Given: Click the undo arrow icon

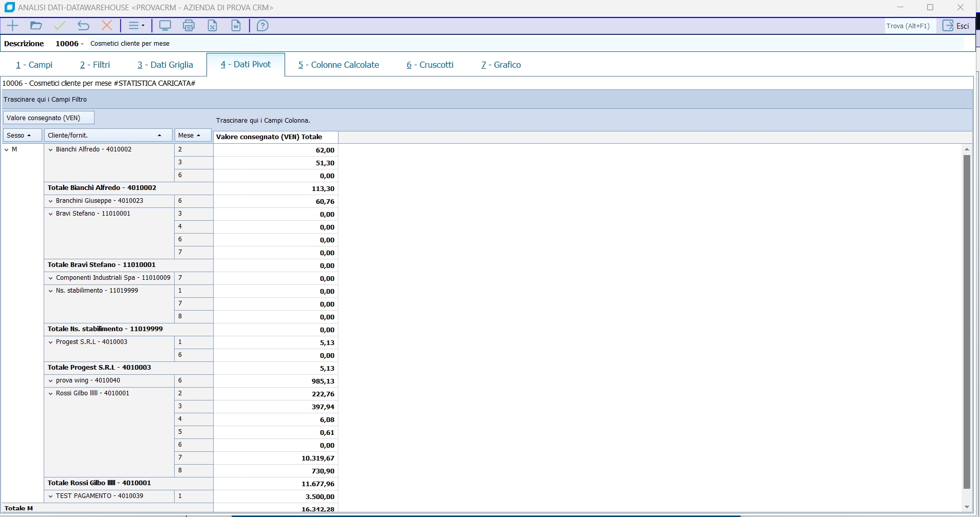Looking at the screenshot, I should tap(83, 26).
